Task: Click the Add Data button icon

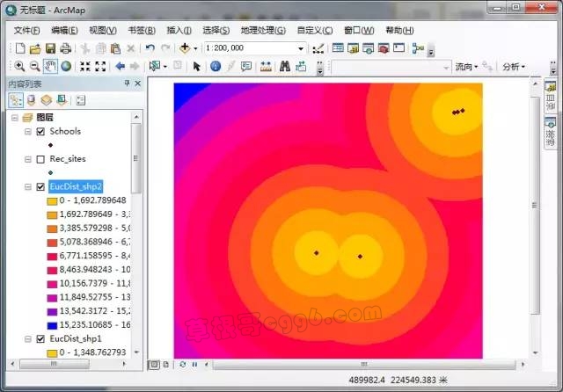Action: (186, 48)
